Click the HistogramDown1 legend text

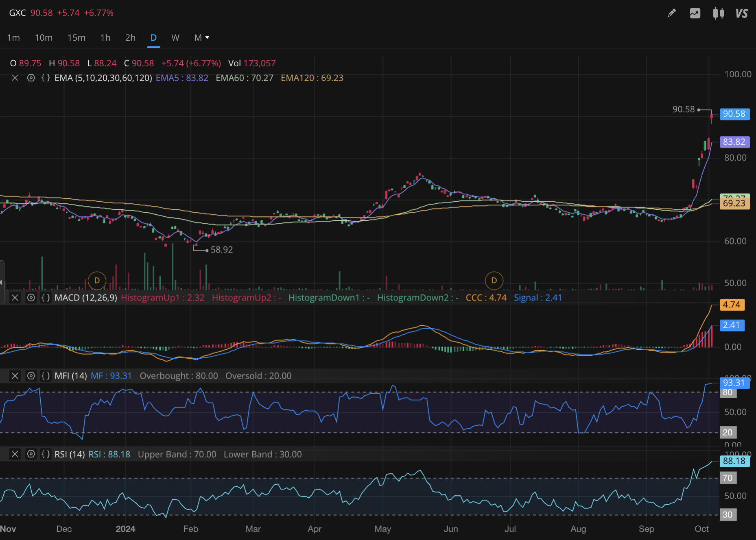pos(329,298)
